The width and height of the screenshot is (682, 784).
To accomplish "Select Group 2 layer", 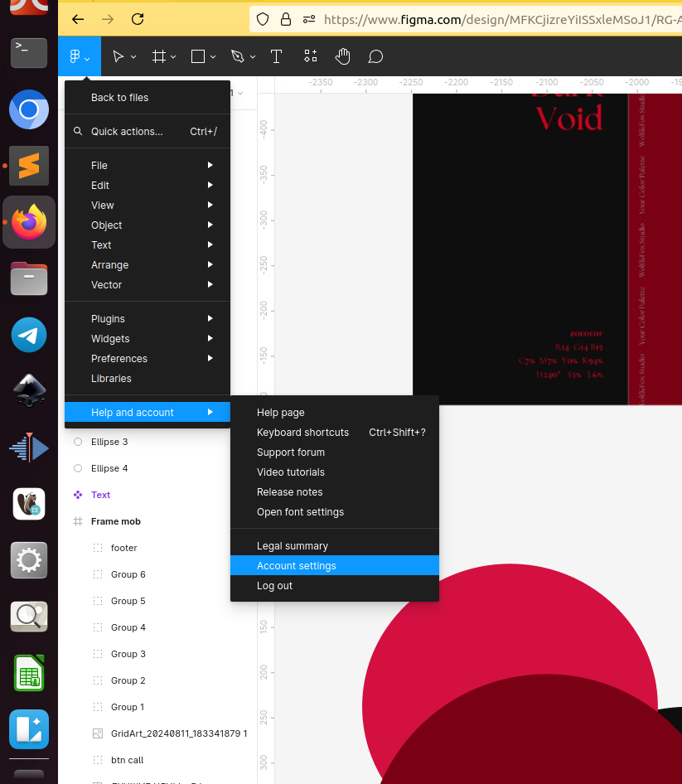I will click(157, 680).
